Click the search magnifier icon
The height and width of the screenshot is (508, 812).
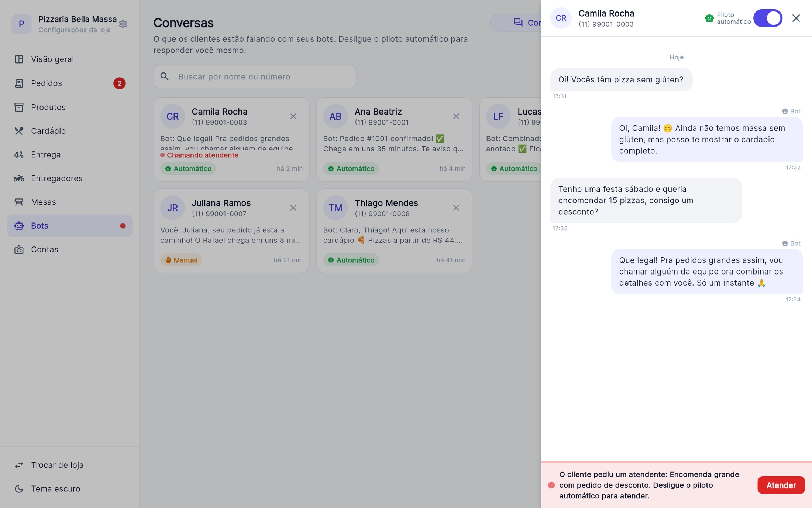pos(165,76)
